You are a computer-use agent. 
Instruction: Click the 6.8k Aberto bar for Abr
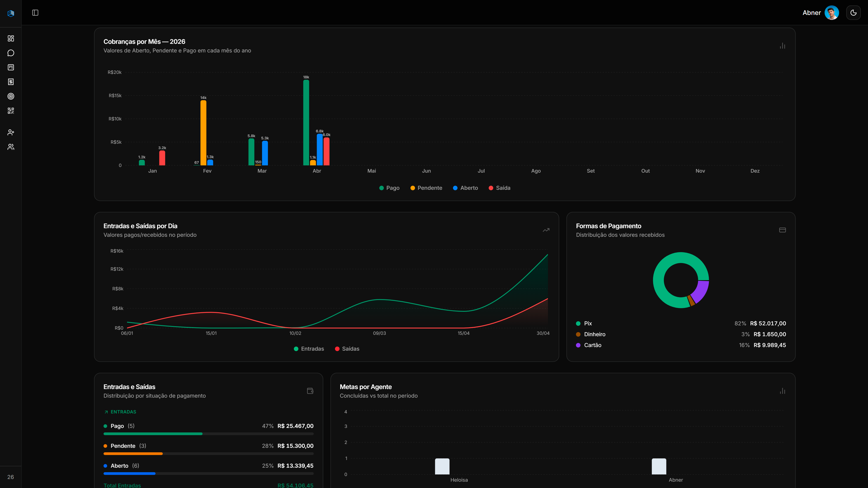[319, 150]
